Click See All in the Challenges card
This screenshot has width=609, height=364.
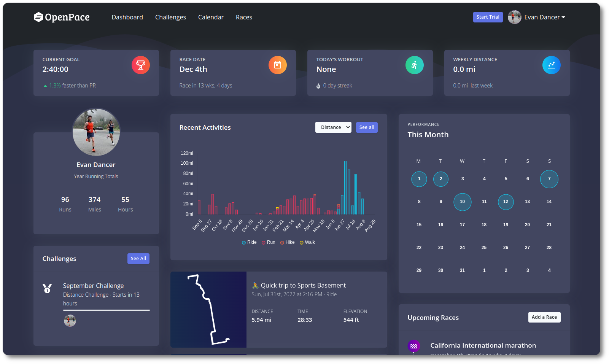click(138, 259)
